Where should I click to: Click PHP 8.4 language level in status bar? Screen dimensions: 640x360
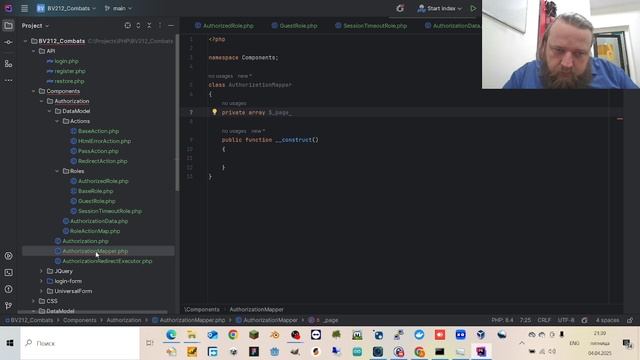[502, 320]
